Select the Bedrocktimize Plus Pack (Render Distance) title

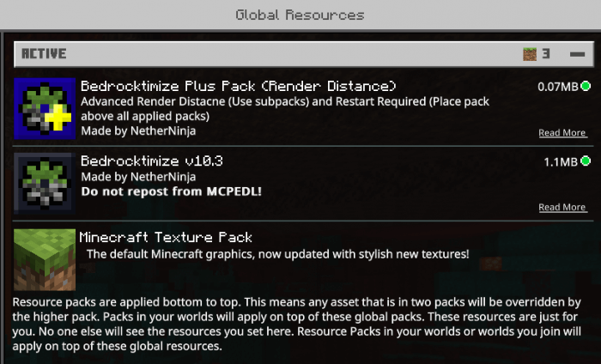[x=238, y=86]
